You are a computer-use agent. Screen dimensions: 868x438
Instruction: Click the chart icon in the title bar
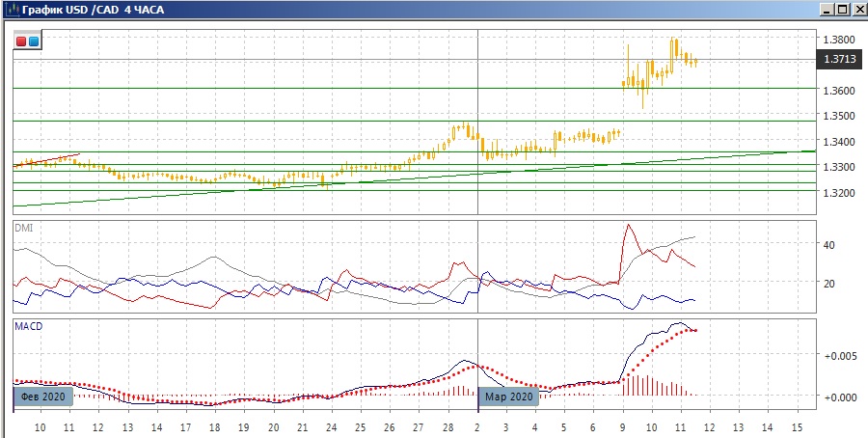coord(10,10)
